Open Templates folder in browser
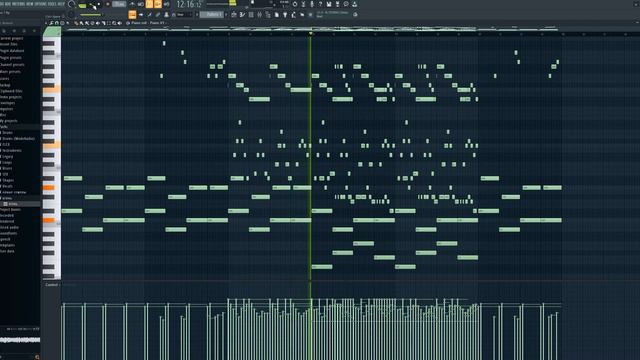Image resolution: width=640 pixels, height=360 pixels. coord(7,245)
